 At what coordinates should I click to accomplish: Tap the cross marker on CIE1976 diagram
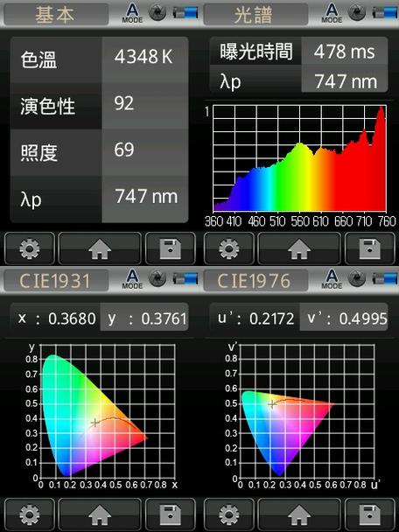pyautogui.click(x=271, y=404)
